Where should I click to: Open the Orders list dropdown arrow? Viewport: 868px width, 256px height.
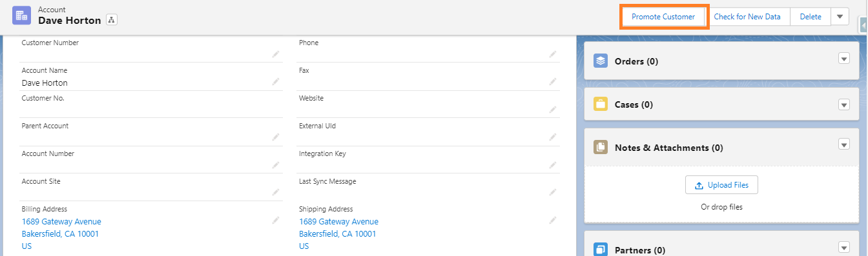coord(843,59)
